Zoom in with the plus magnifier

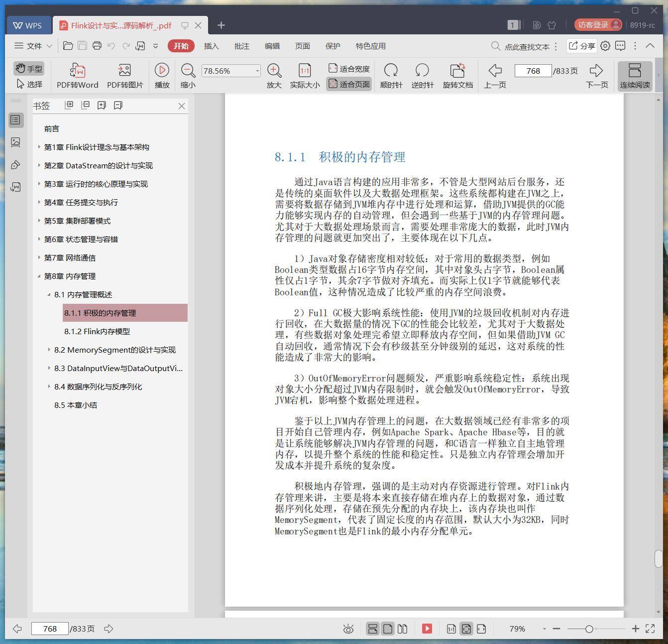(x=274, y=76)
